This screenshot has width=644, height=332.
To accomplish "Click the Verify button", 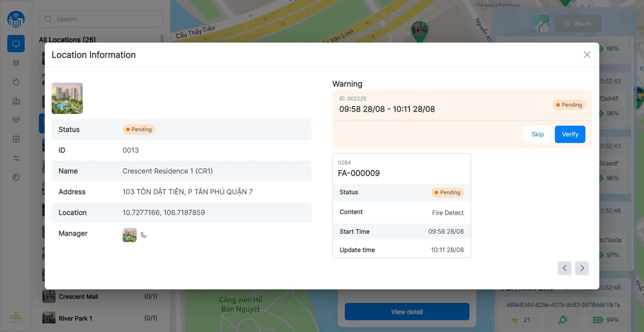I will click(570, 134).
